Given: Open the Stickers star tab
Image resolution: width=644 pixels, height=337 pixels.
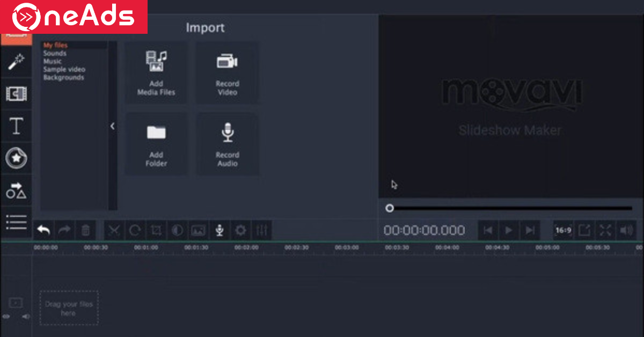Looking at the screenshot, I should [16, 158].
